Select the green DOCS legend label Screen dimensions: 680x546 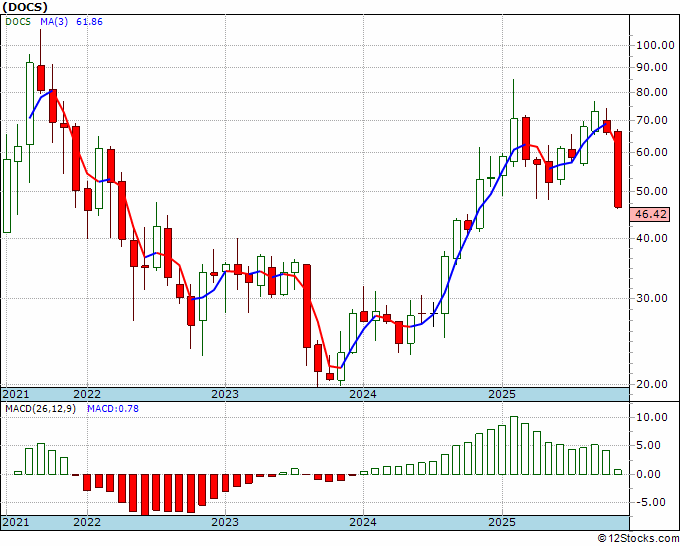point(18,22)
